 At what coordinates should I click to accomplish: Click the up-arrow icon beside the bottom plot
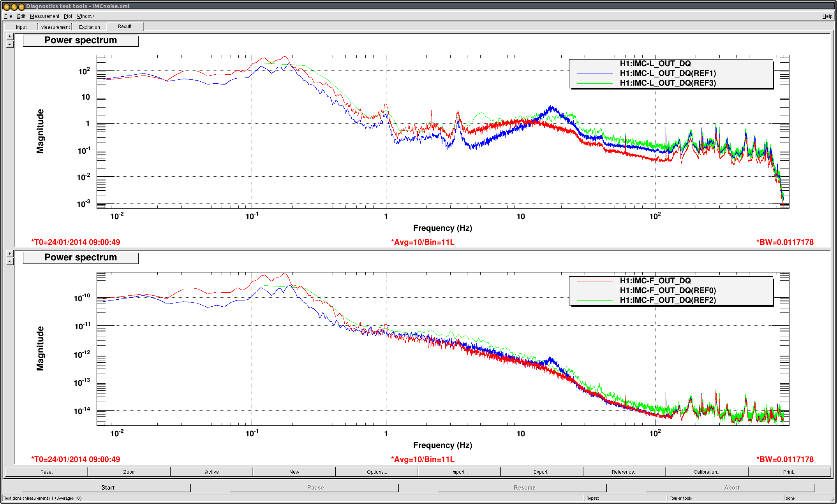[10, 262]
